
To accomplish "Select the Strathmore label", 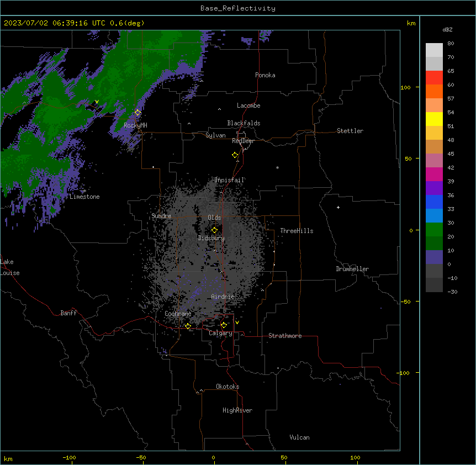I will [x=285, y=336].
